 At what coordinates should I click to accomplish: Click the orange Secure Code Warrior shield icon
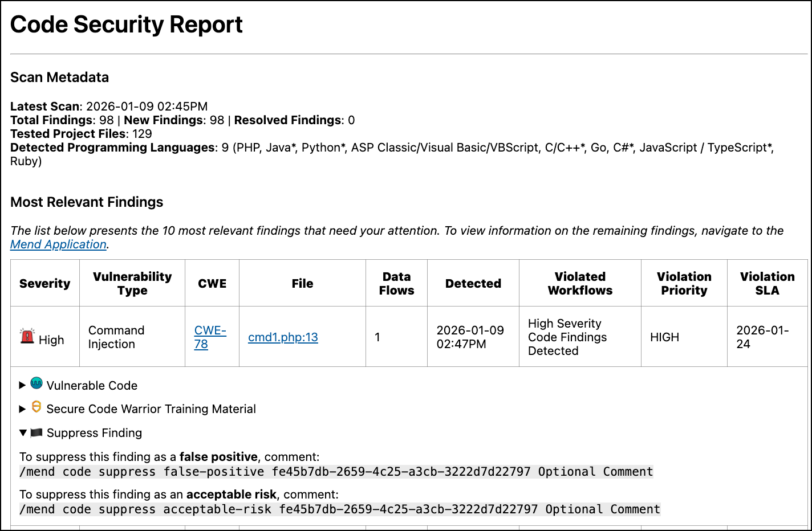click(x=36, y=407)
